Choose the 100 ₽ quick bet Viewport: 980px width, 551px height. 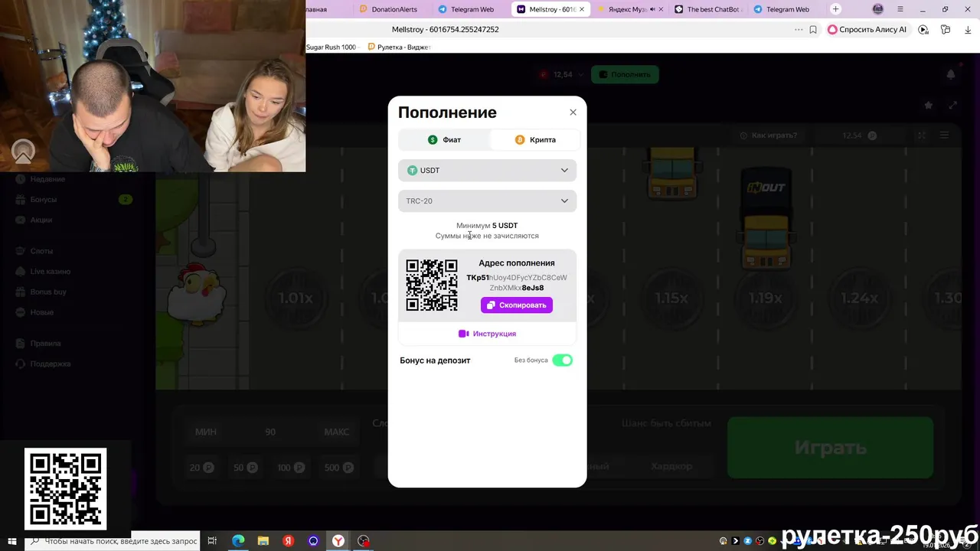[290, 468]
